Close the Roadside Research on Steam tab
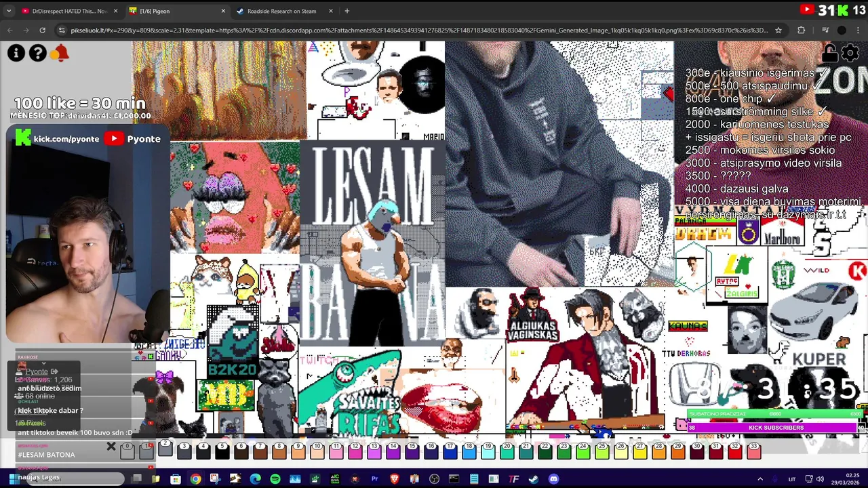868x488 pixels. 331,11
